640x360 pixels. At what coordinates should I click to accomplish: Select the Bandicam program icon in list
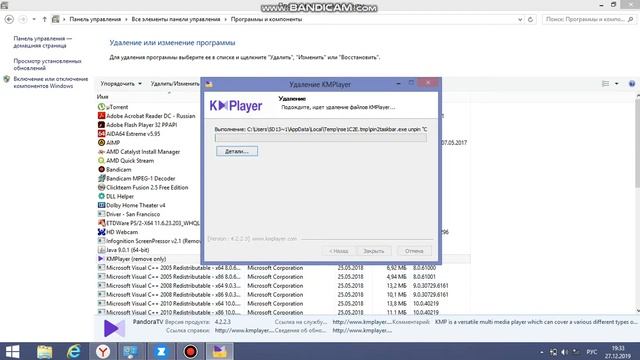[101, 169]
